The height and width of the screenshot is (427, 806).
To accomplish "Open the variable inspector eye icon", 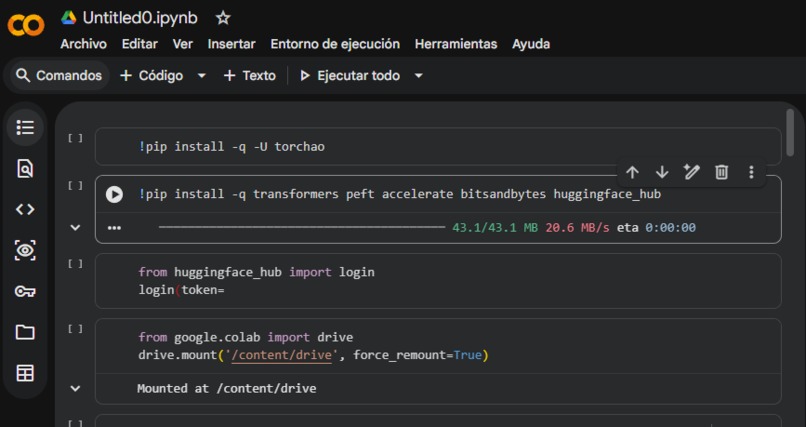I will pyautogui.click(x=25, y=250).
